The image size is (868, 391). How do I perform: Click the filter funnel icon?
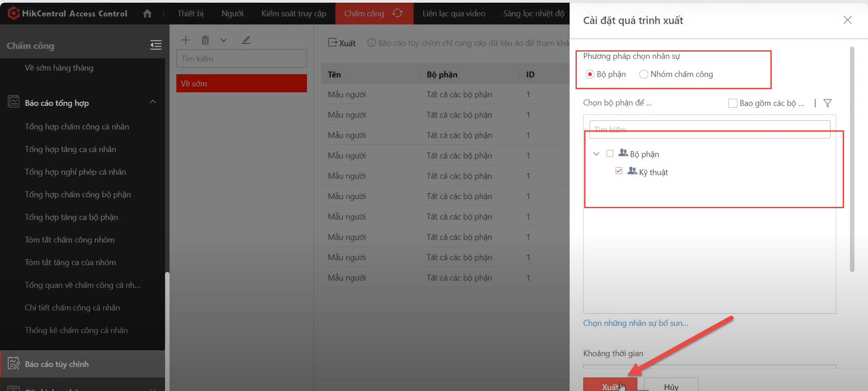click(827, 103)
